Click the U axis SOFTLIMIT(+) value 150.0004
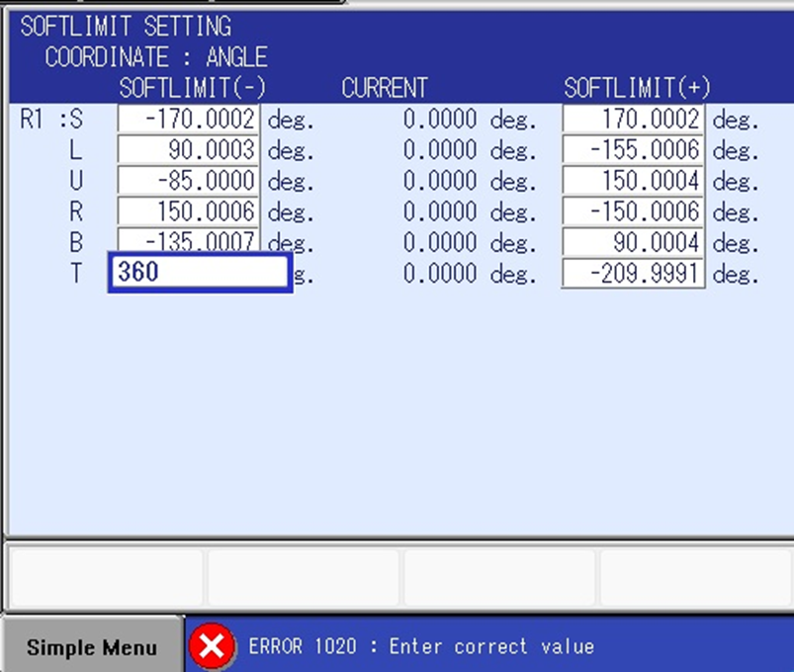794x672 pixels. (633, 182)
